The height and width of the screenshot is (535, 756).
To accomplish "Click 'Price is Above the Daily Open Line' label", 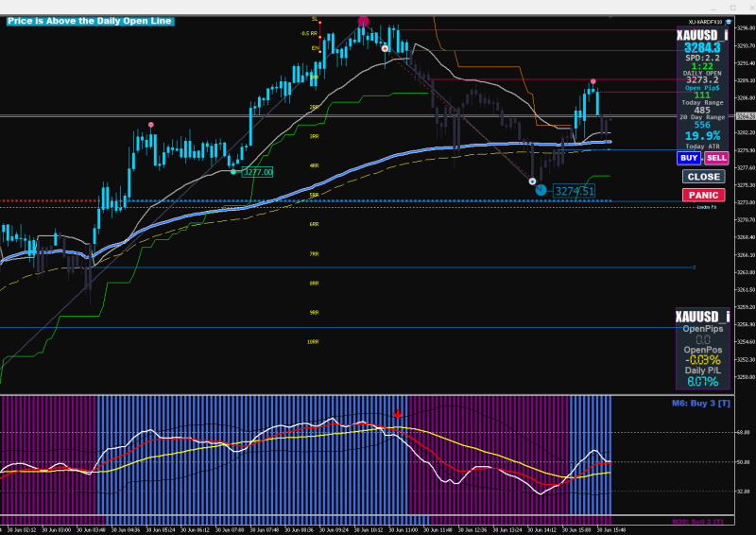I will coord(90,21).
